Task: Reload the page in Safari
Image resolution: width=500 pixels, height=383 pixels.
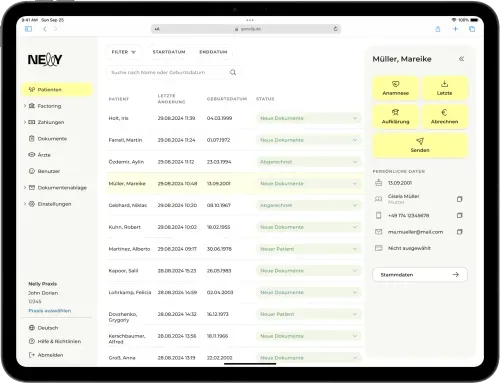Action: click(335, 29)
